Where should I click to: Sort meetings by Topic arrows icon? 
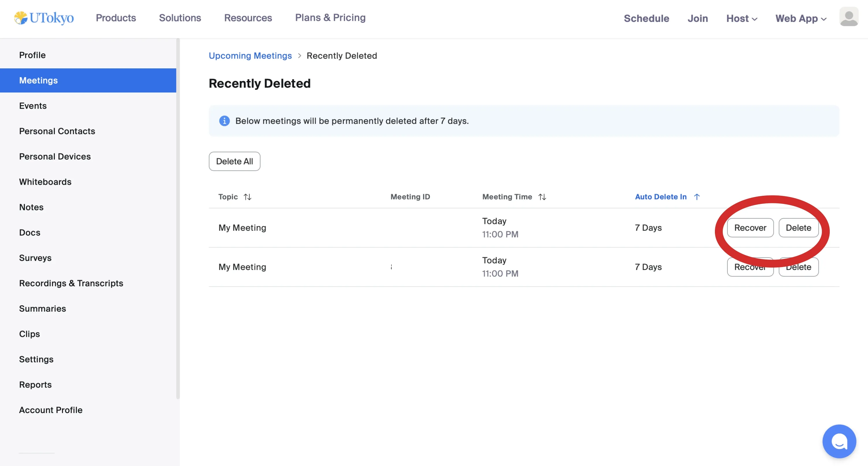coord(248,197)
